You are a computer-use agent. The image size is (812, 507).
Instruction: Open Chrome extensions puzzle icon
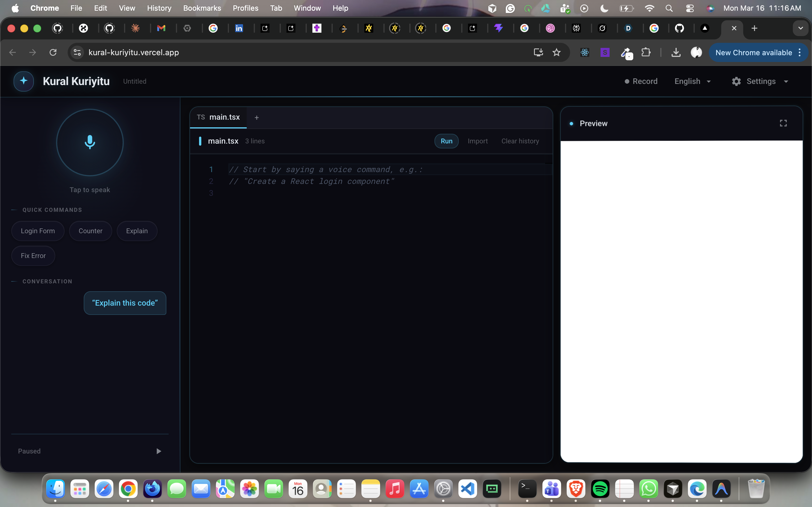646,52
